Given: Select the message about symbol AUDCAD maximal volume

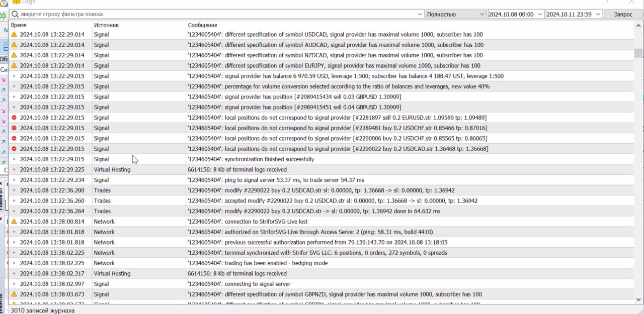Looking at the screenshot, I should [x=336, y=45].
